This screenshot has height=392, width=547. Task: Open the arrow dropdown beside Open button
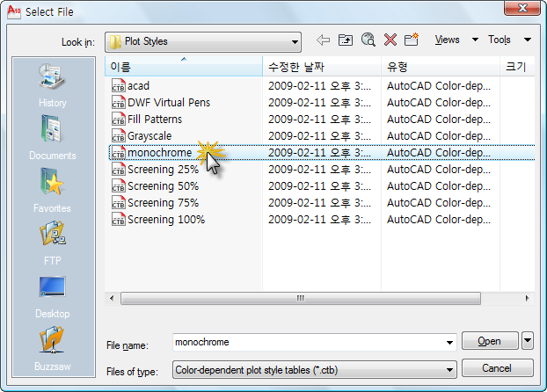[528, 340]
